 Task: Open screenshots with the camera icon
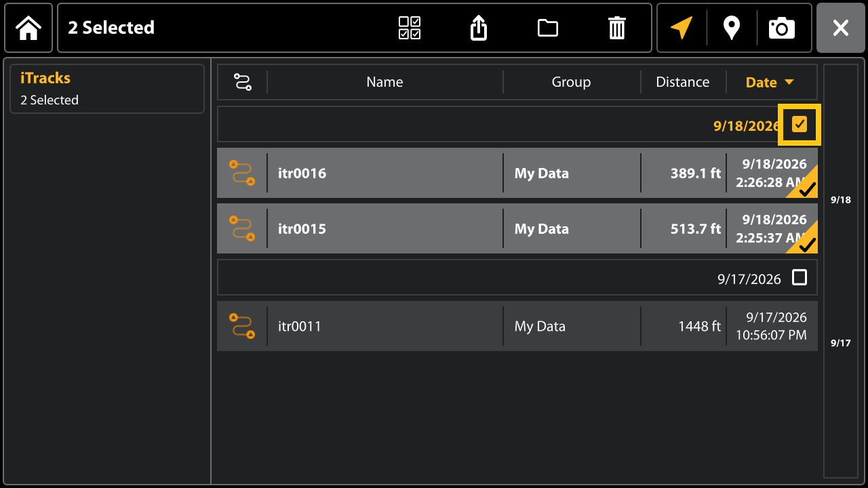pos(782,28)
